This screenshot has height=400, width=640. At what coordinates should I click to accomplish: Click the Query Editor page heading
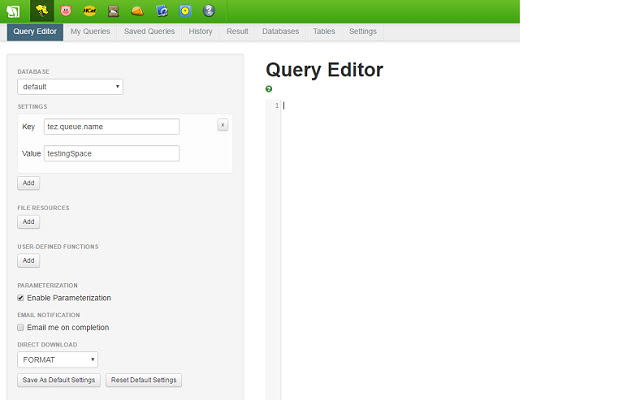coord(324,70)
